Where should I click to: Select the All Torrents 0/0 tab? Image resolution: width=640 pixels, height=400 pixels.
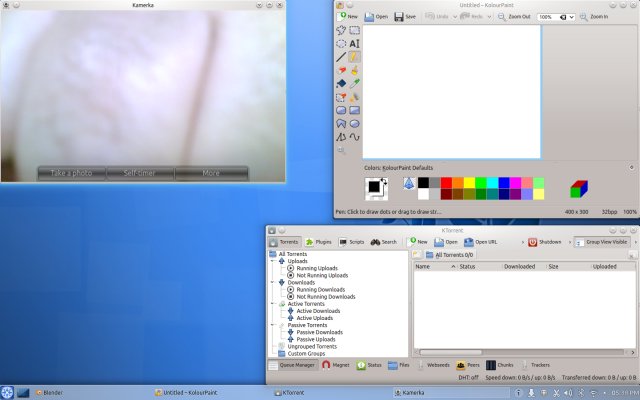click(x=449, y=255)
